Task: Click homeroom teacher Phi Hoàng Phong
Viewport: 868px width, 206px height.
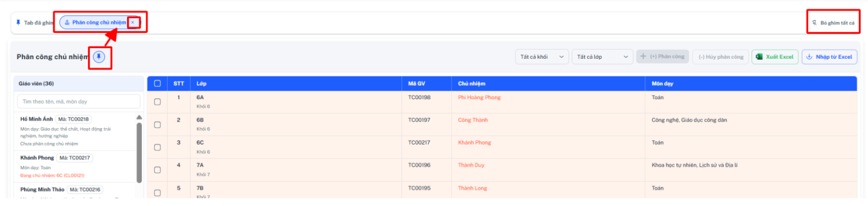Action: [x=479, y=98]
